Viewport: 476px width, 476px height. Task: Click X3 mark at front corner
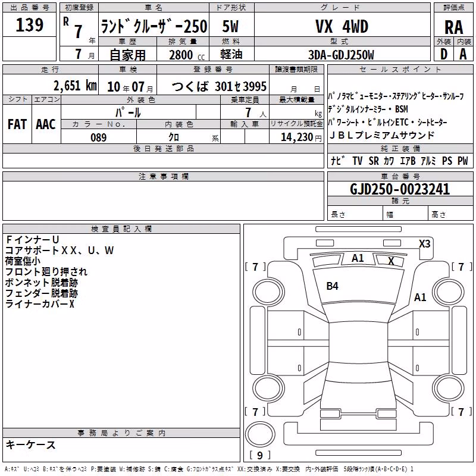(425, 244)
